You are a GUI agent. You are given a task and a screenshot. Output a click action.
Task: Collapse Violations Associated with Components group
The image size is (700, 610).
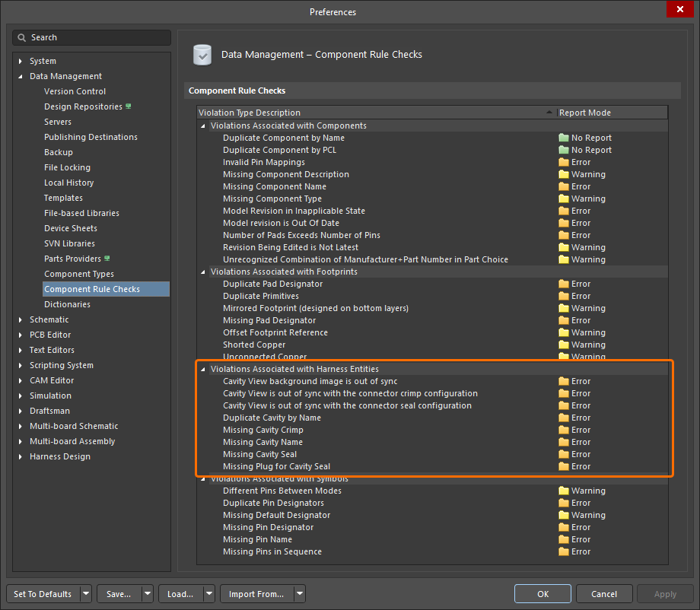pyautogui.click(x=203, y=125)
